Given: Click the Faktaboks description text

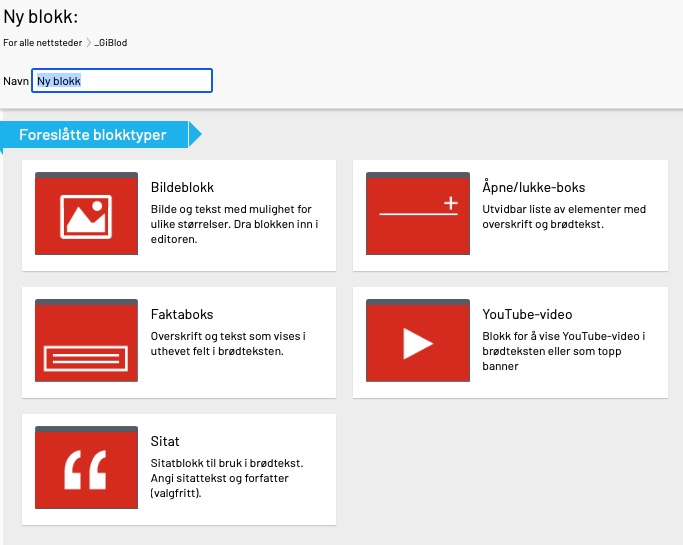Looking at the screenshot, I should tap(235, 344).
